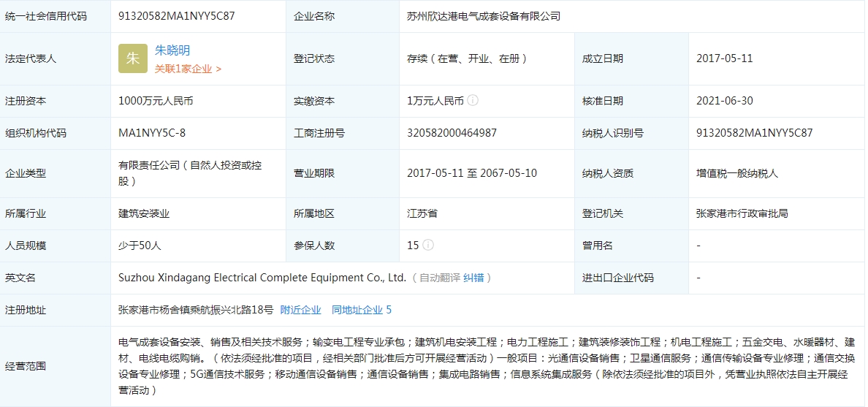Click the info icon next to 参保人数 15
This screenshot has width=868, height=407.
tap(428, 245)
